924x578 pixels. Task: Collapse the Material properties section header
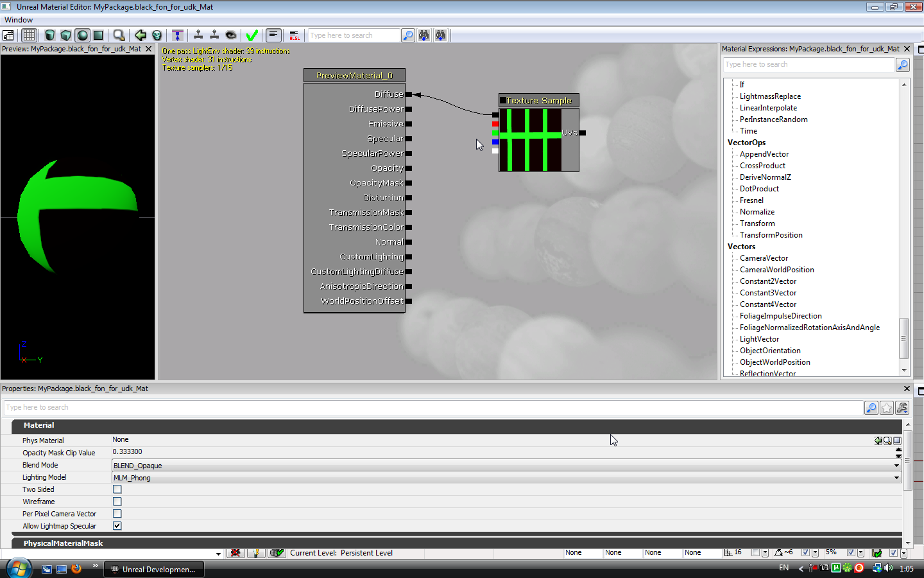(39, 426)
